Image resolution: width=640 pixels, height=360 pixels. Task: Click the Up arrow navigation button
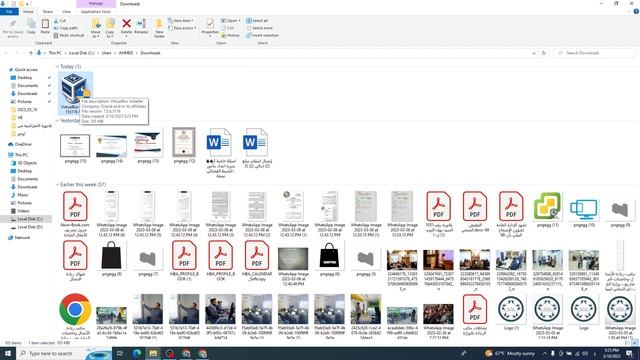31,53
